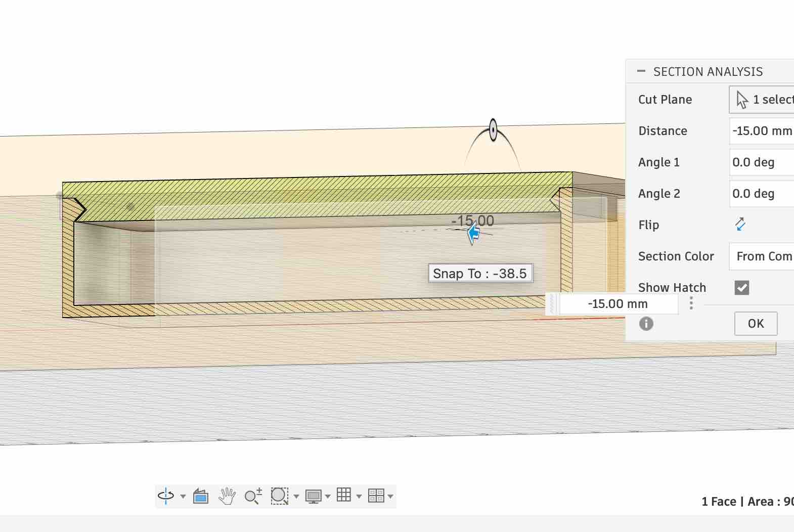The image size is (794, 532).
Task: Flip the section direction icon
Action: [740, 224]
